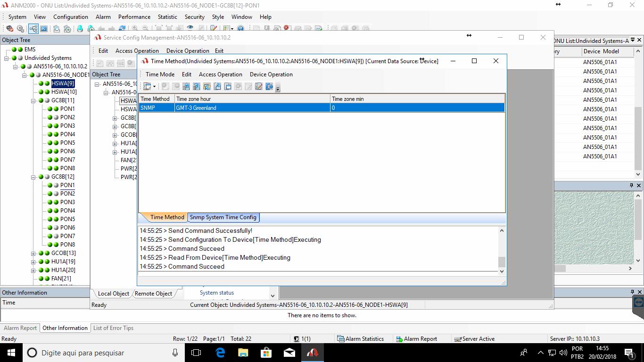Click the microphone icon in the search box

pos(175,353)
